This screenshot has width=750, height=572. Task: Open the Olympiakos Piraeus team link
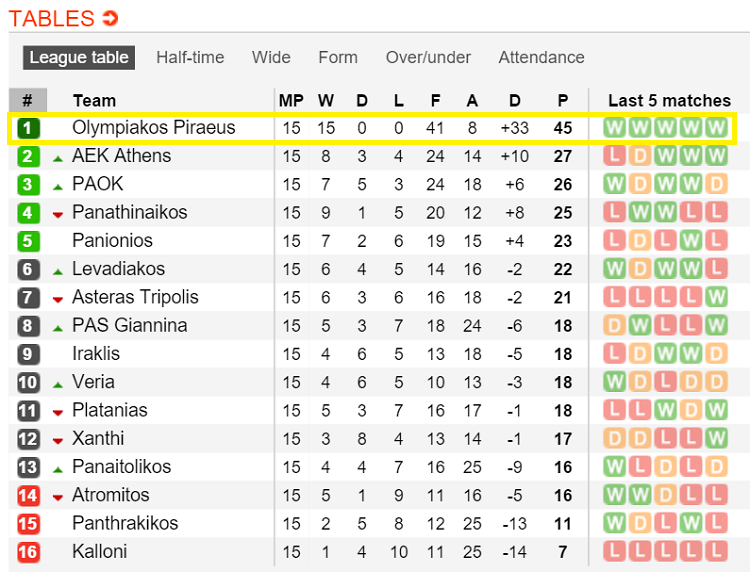[154, 128]
